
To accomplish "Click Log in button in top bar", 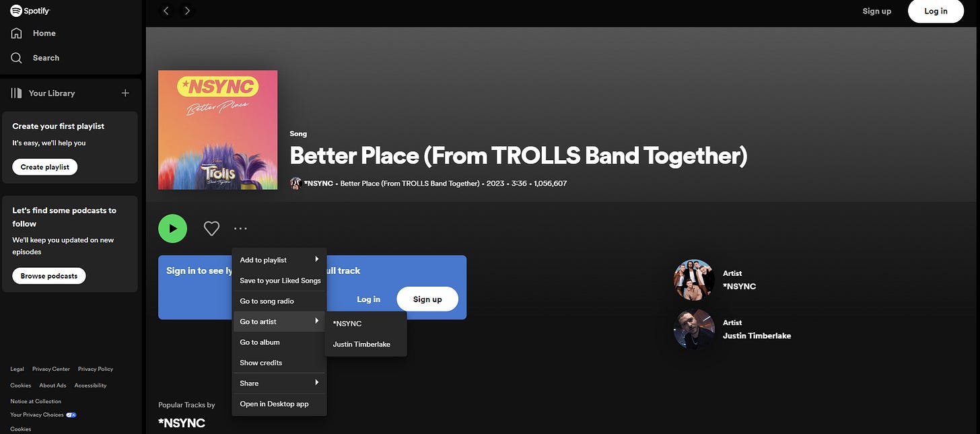I will [936, 11].
